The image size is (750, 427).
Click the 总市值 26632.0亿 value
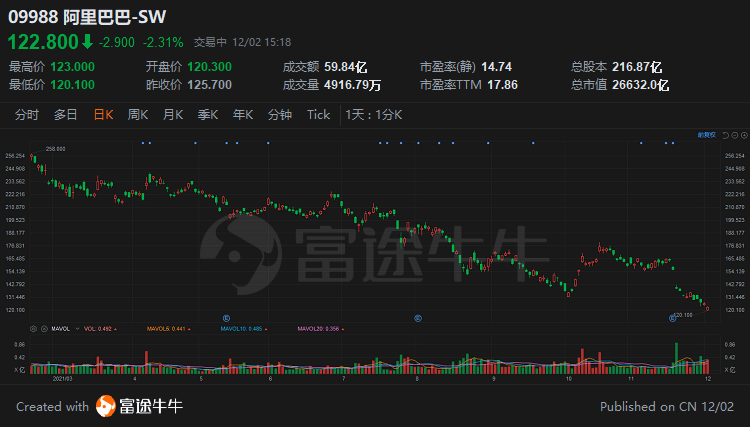click(x=640, y=85)
